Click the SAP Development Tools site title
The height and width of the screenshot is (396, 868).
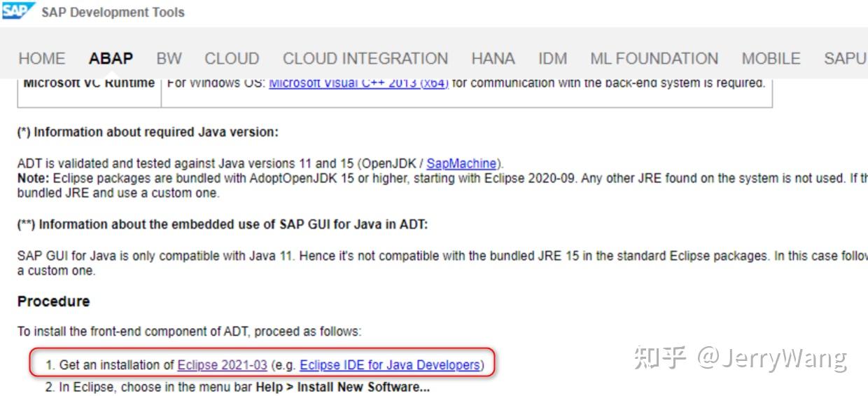[113, 13]
